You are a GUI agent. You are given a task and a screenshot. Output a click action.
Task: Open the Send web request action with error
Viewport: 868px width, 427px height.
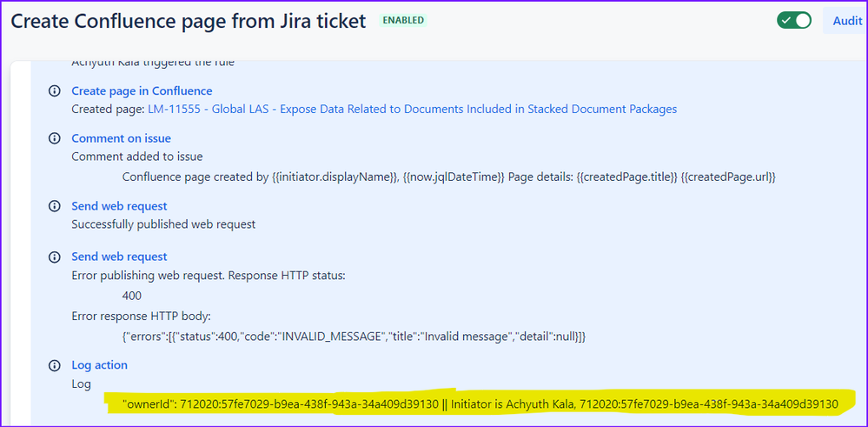[119, 257]
